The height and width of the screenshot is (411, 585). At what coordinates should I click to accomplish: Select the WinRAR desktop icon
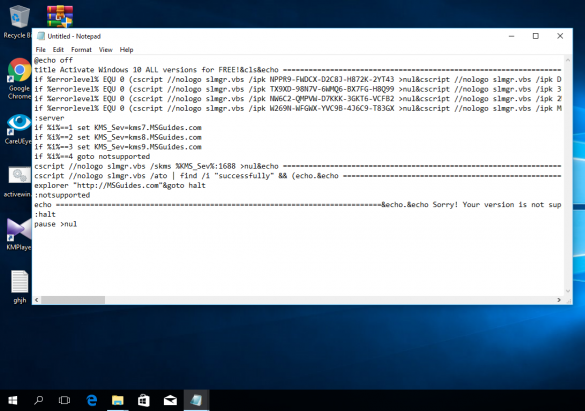point(60,16)
